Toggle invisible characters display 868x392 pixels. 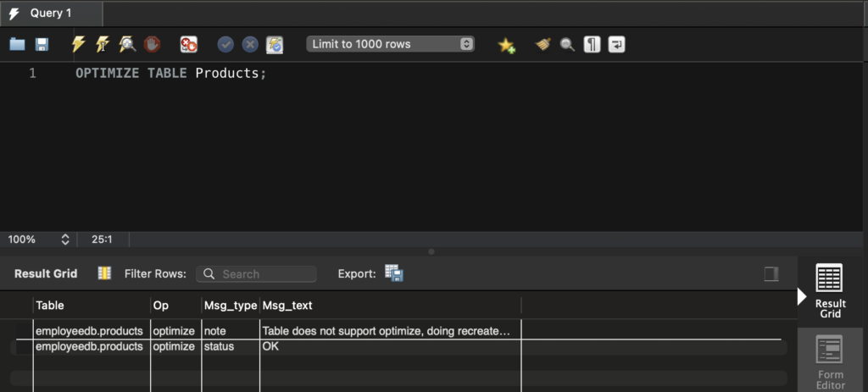pyautogui.click(x=592, y=45)
